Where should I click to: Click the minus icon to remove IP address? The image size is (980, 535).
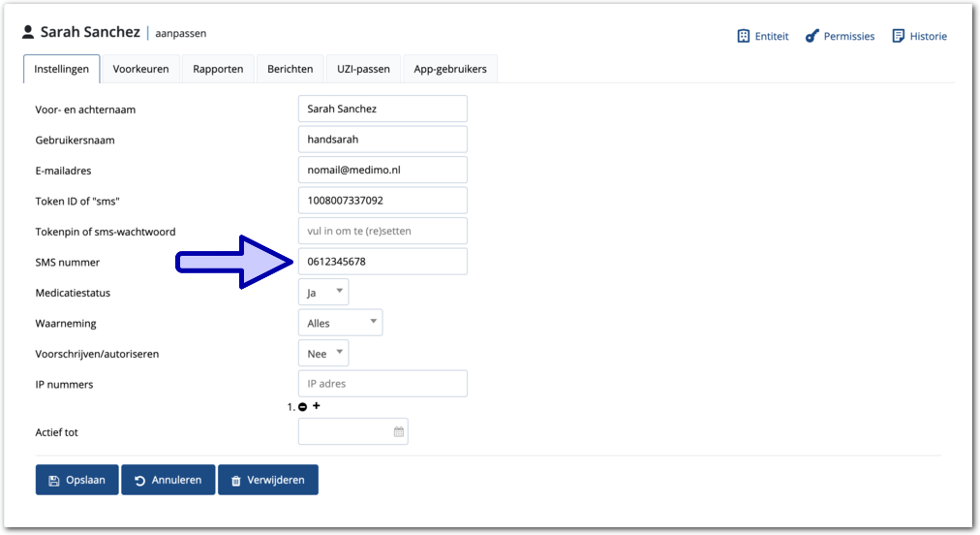coord(303,407)
